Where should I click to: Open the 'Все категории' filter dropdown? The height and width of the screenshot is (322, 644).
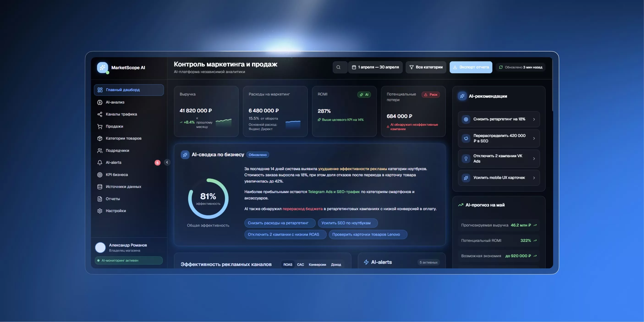(426, 67)
